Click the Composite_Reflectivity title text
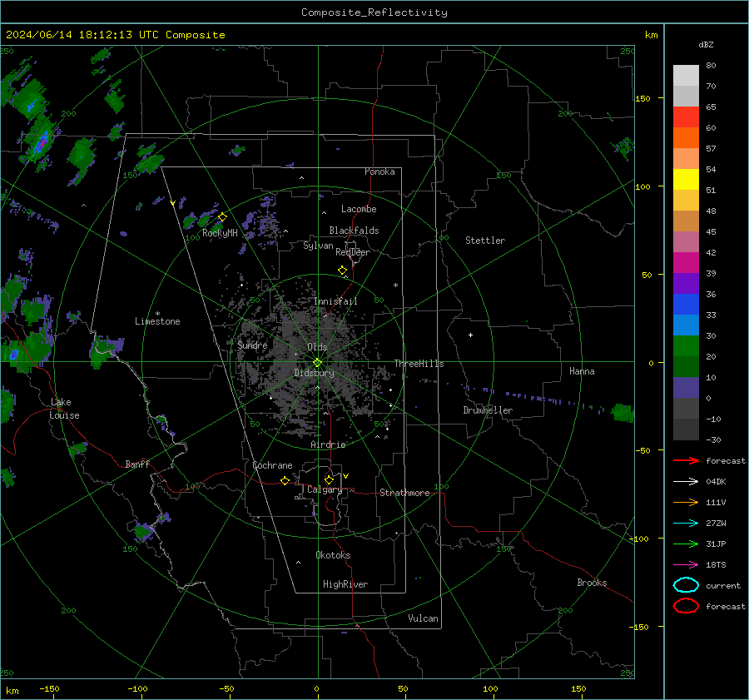 tap(374, 12)
